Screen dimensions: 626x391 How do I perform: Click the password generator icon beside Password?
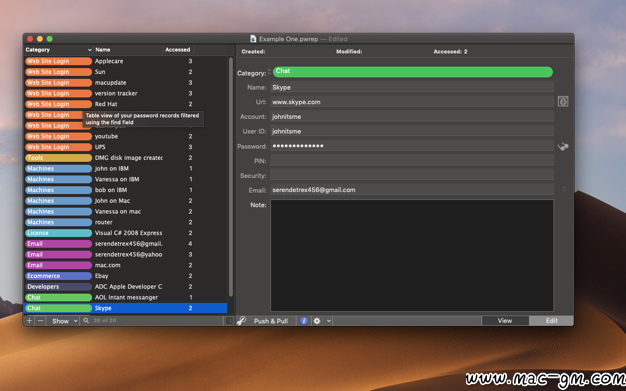[563, 147]
